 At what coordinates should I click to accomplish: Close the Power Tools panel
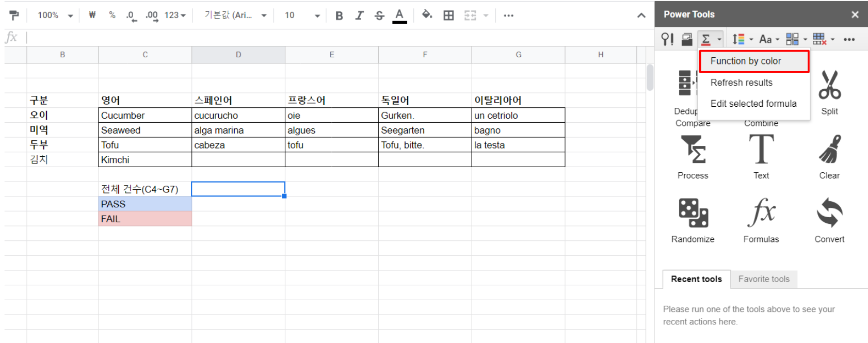855,14
